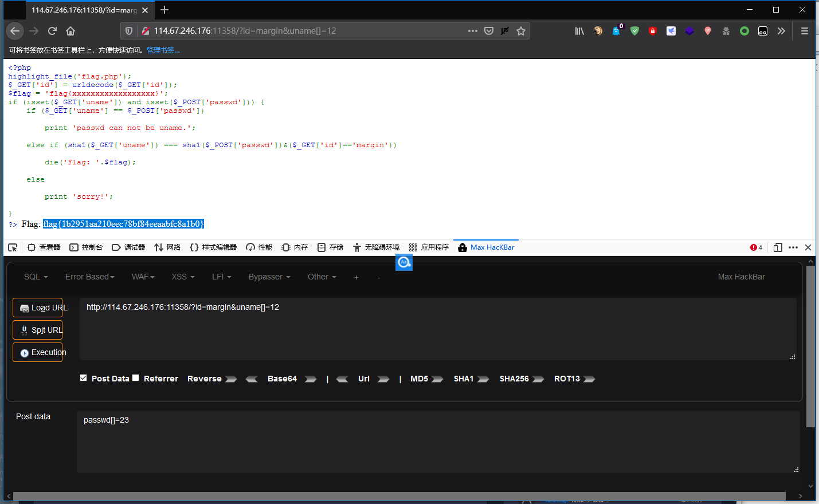Click HackBar URL text area
This screenshot has width=819, height=504.
click(x=438, y=329)
